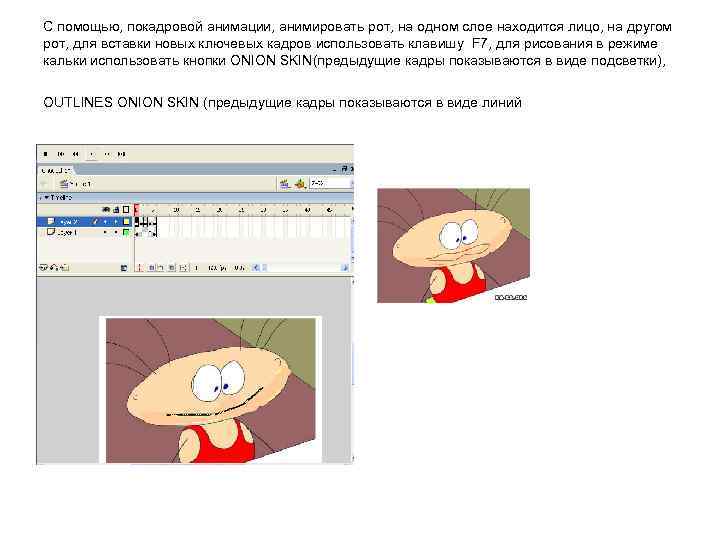Toggle show/hide all layers eye header
Viewport: 720px width, 540px height.
pyautogui.click(x=106, y=210)
